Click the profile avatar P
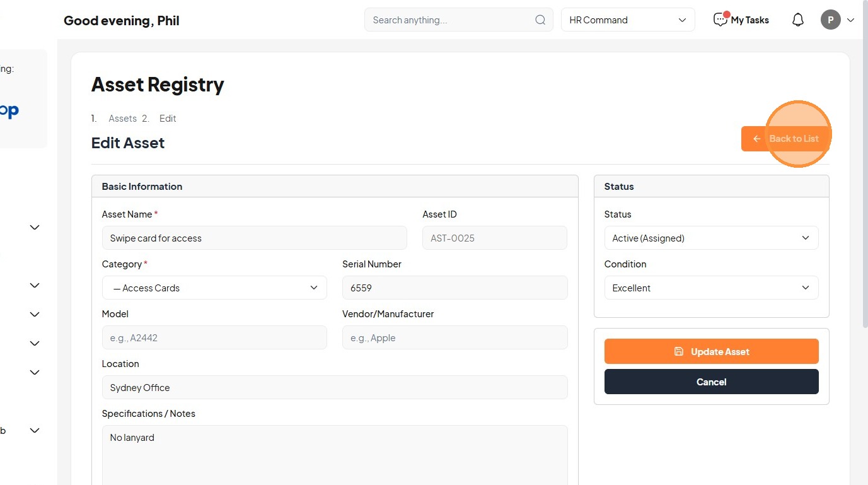The height and width of the screenshot is (485, 868). click(830, 20)
